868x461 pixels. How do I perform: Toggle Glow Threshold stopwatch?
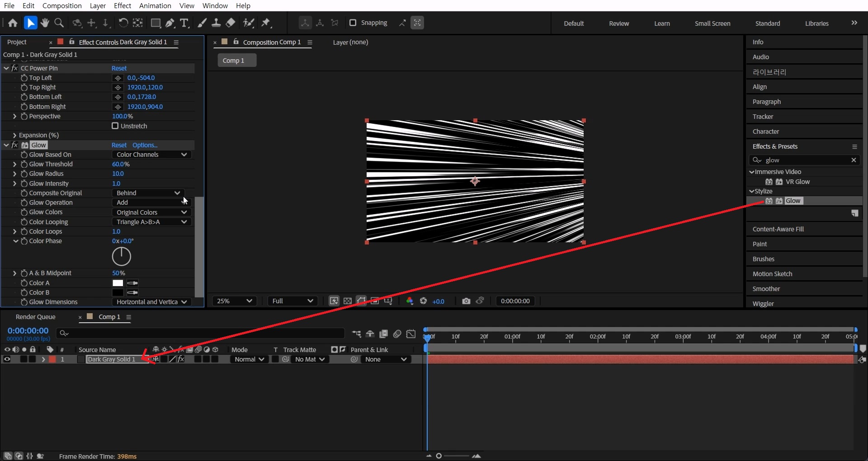pyautogui.click(x=24, y=164)
